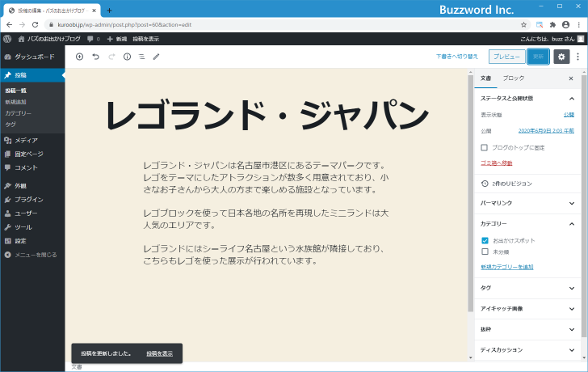
Task: Click 投稿を表示 in the snackbar
Action: coord(159,353)
